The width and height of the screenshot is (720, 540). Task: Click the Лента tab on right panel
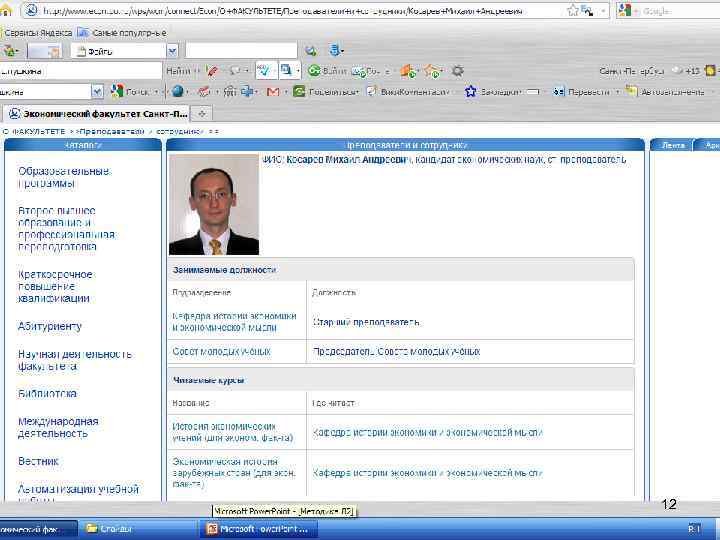point(673,145)
